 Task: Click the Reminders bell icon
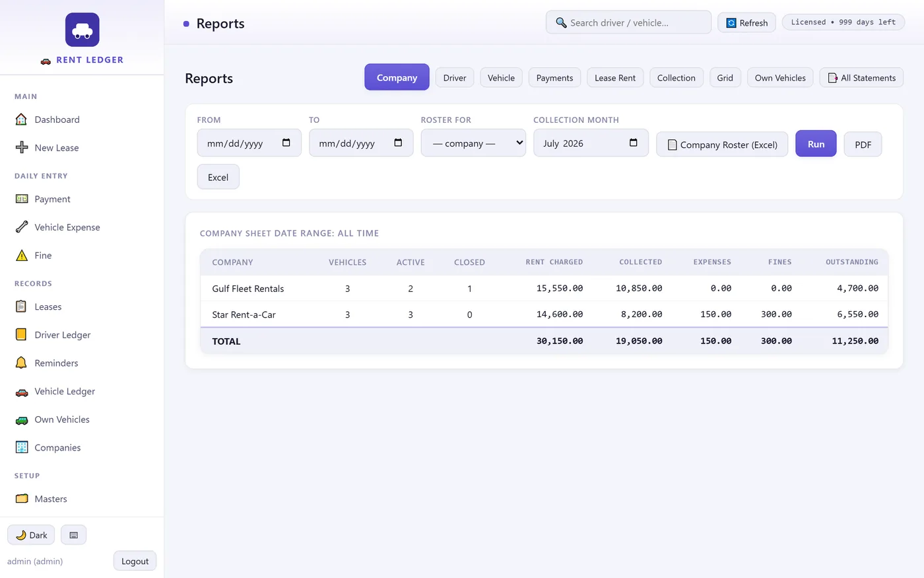pos(22,363)
